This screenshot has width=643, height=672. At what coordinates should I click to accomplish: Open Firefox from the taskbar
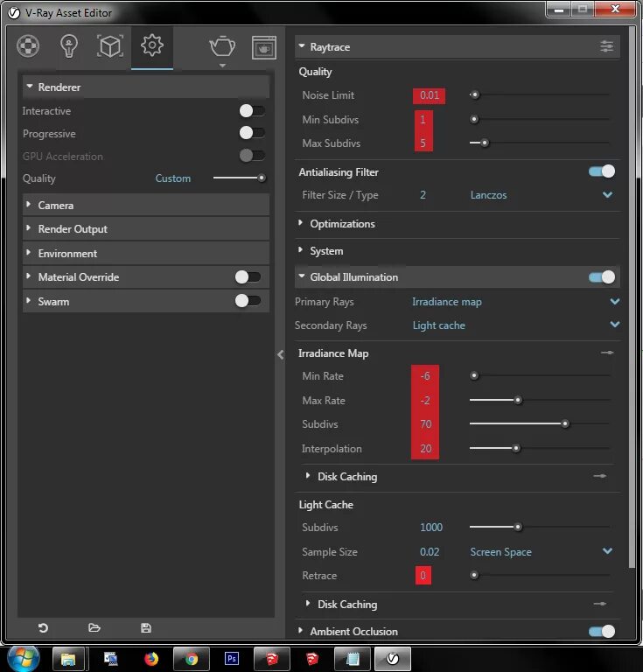(150, 659)
